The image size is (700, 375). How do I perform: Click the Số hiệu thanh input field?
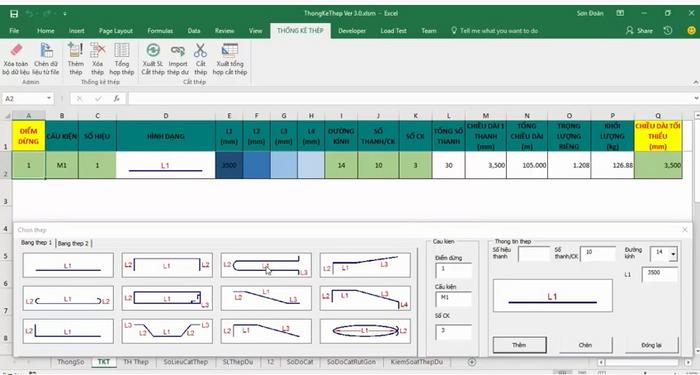click(534, 254)
